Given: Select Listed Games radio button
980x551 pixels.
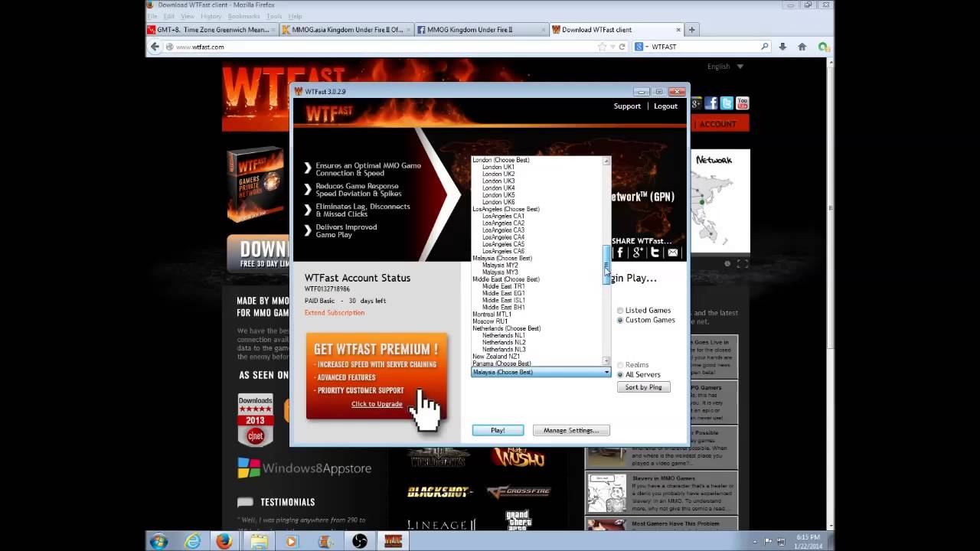Looking at the screenshot, I should click(x=620, y=311).
